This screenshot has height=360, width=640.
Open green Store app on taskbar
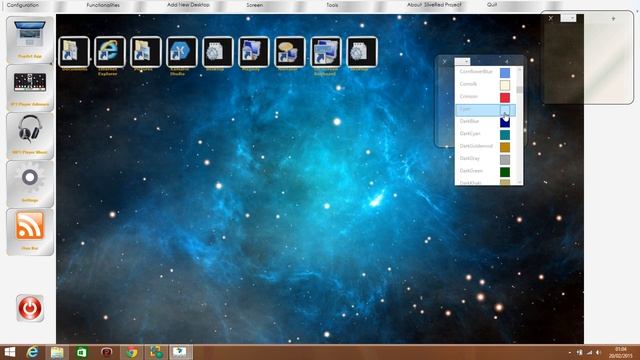(x=82, y=352)
